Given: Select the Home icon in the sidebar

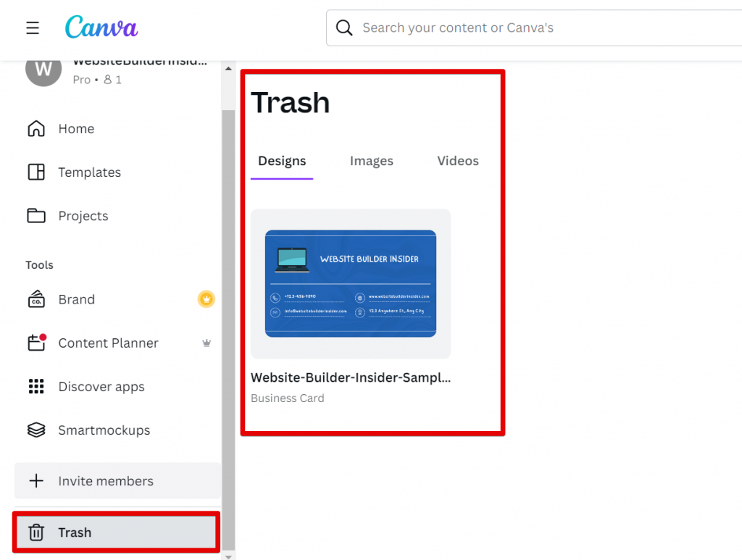Looking at the screenshot, I should click(x=36, y=128).
